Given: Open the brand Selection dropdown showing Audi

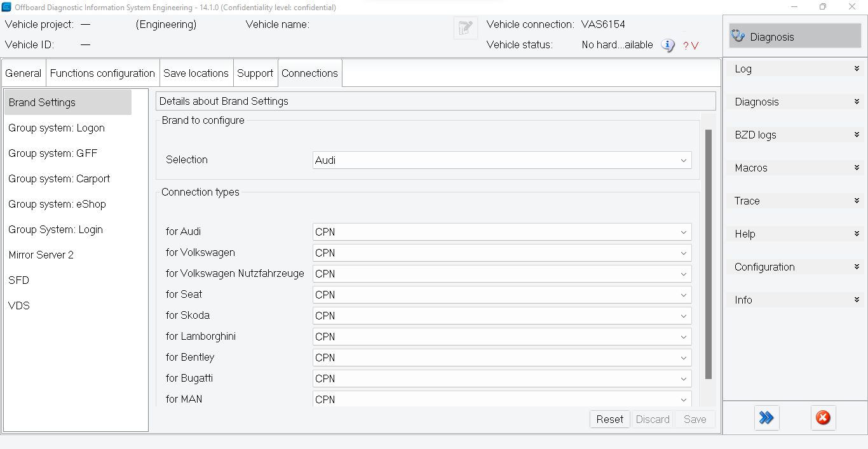Looking at the screenshot, I should tap(684, 160).
